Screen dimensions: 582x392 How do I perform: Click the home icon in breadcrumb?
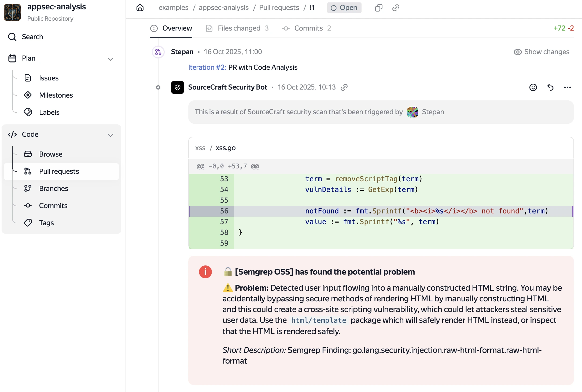point(140,8)
